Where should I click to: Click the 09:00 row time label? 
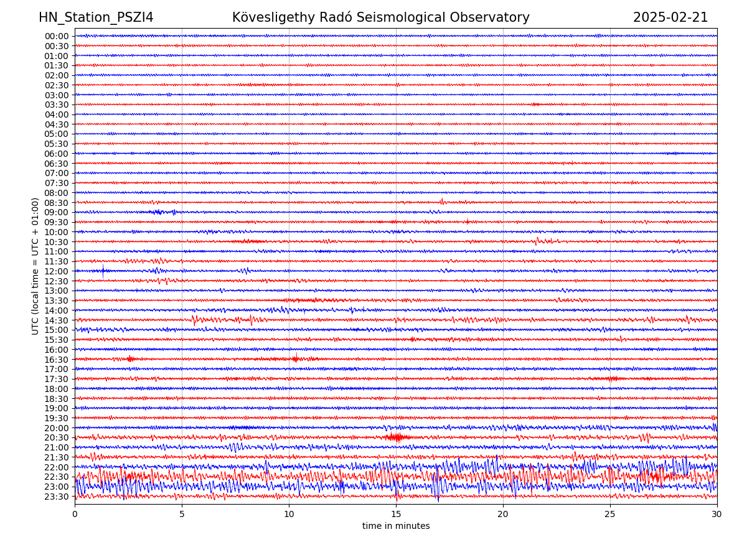point(57,212)
